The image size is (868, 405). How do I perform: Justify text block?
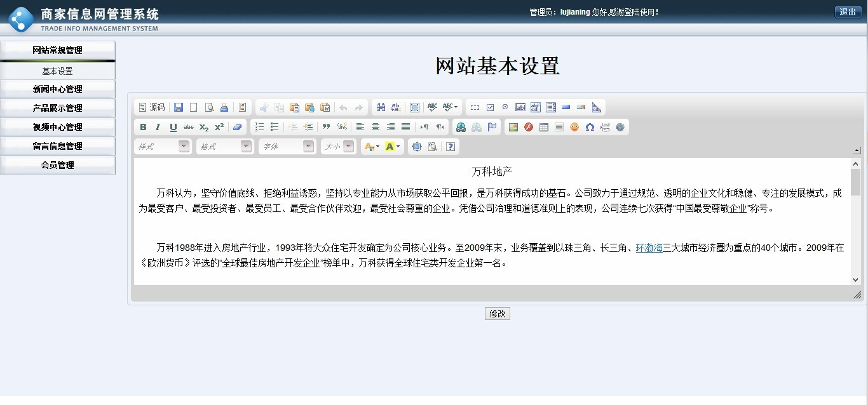(x=406, y=127)
